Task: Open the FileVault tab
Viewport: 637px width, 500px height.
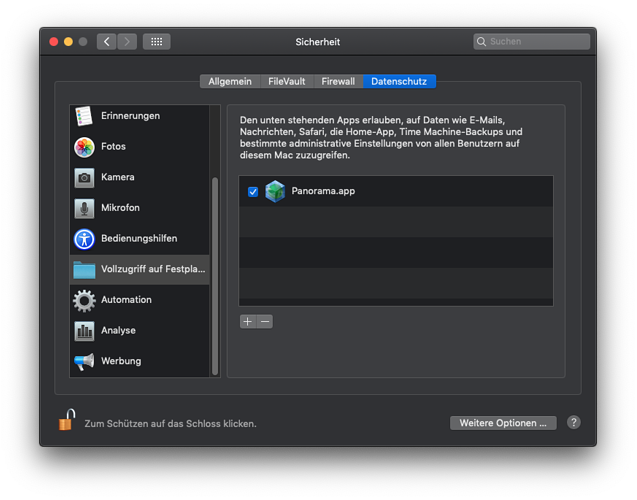Action: (x=286, y=81)
